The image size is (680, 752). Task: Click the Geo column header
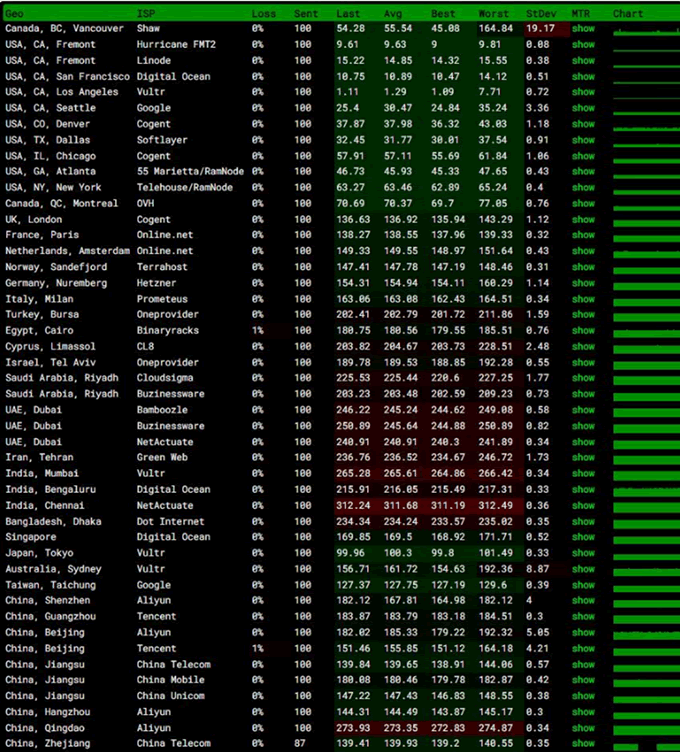tap(15, 14)
